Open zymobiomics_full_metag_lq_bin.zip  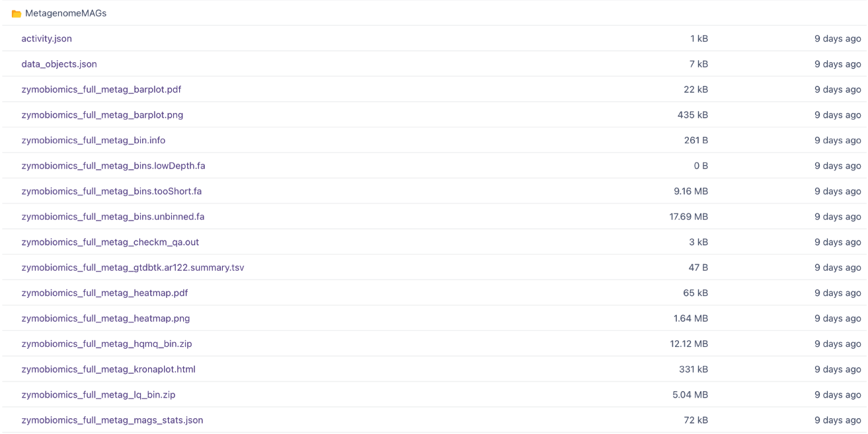coord(99,395)
